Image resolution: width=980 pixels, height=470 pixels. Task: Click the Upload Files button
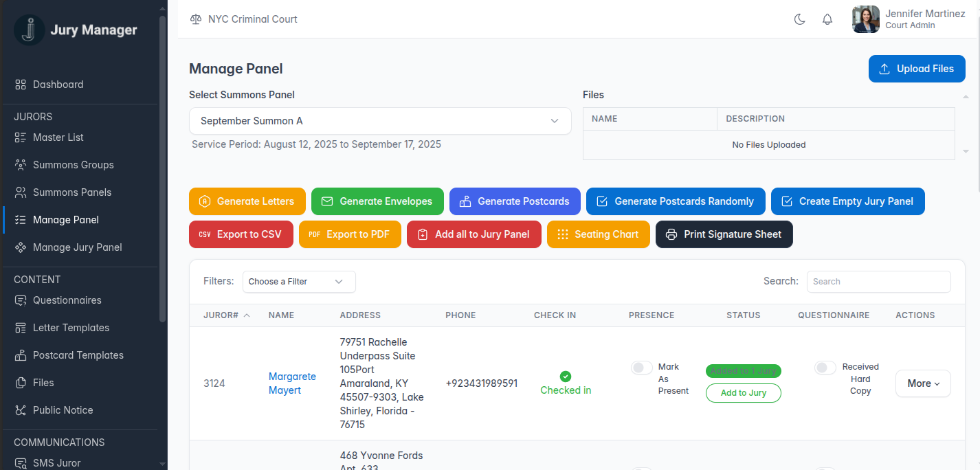(917, 69)
